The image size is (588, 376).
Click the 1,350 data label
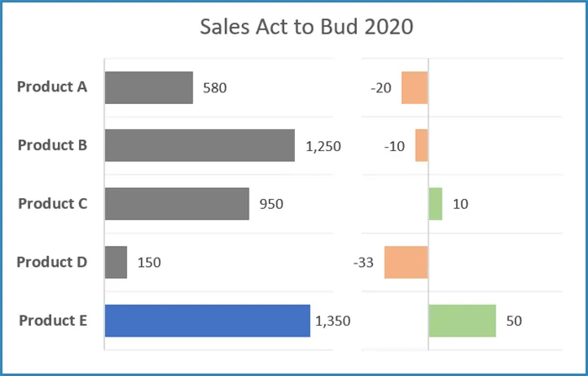tap(333, 321)
